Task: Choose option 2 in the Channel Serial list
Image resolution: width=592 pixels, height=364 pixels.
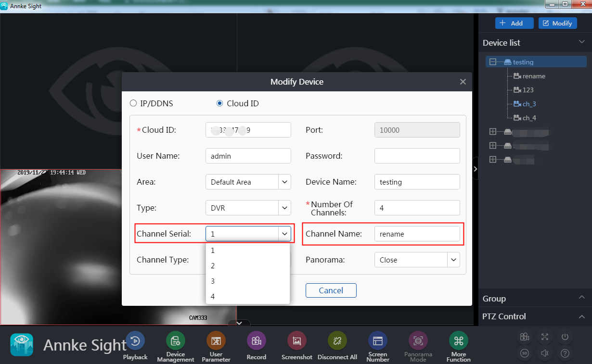Action: coord(248,266)
